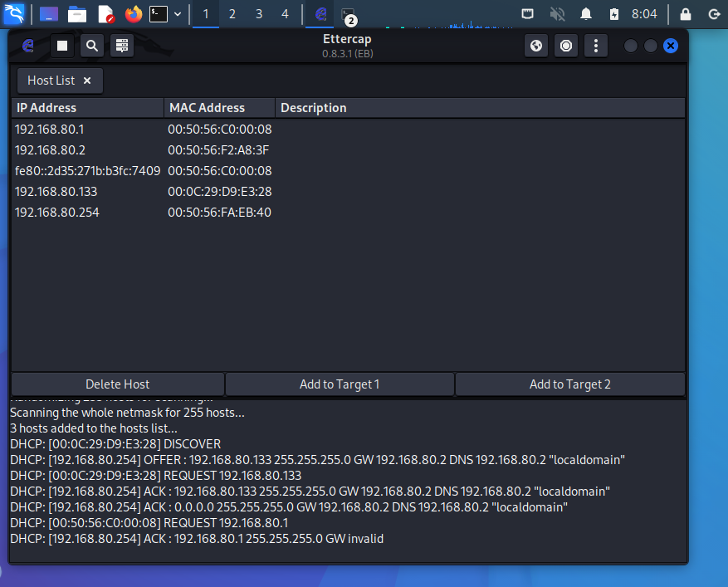The height and width of the screenshot is (587, 728).
Task: Switch to workspace 2
Action: click(232, 14)
